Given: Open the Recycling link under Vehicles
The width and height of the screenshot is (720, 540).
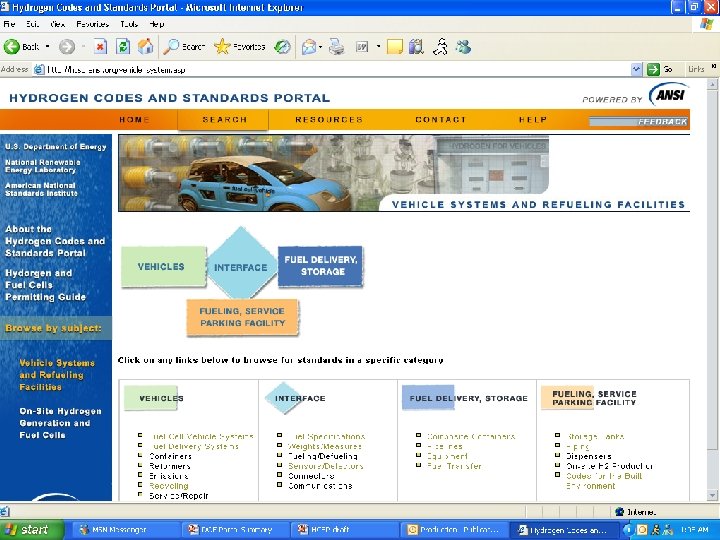Looking at the screenshot, I should pos(169,486).
